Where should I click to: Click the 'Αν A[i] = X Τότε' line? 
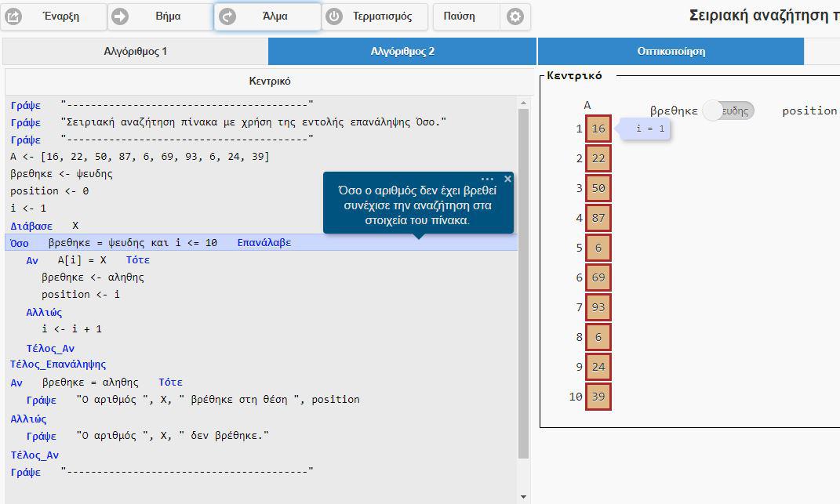coord(88,260)
